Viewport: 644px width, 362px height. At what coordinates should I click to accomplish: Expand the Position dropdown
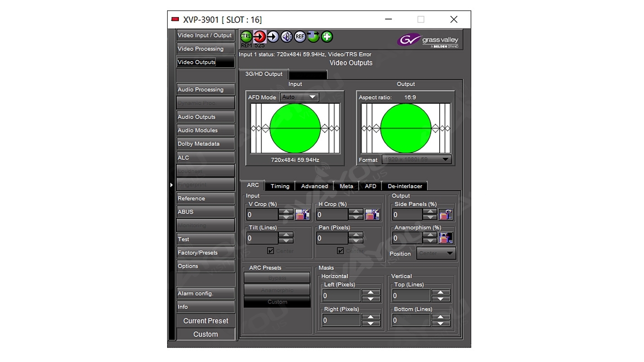click(436, 253)
